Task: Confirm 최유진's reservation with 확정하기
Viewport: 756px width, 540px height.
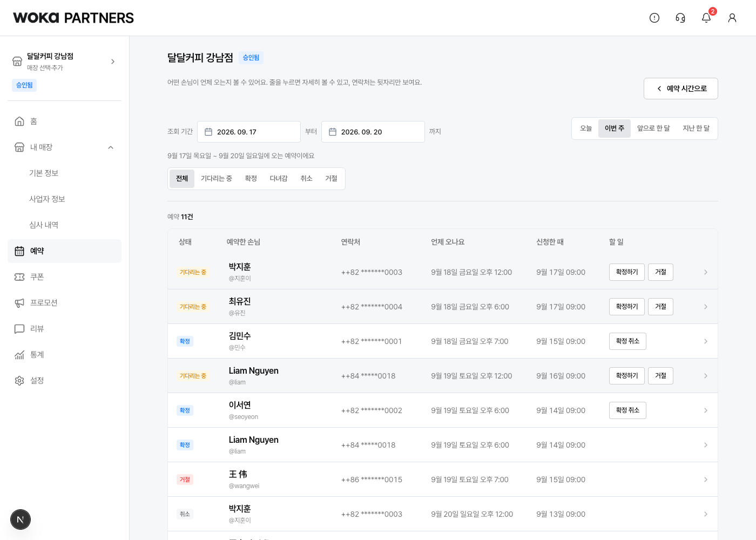Action: (627, 307)
